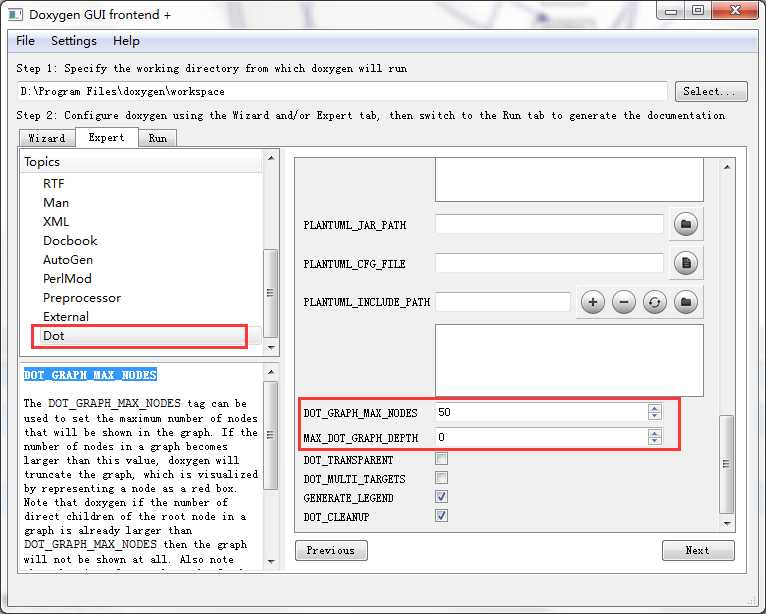Open the File menu
766x614 pixels.
(x=25, y=41)
